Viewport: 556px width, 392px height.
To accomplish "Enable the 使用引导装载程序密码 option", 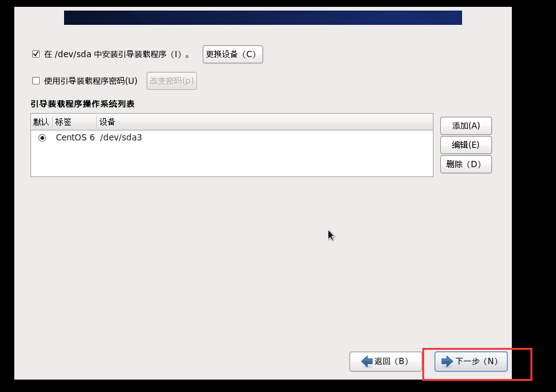I will coord(36,81).
